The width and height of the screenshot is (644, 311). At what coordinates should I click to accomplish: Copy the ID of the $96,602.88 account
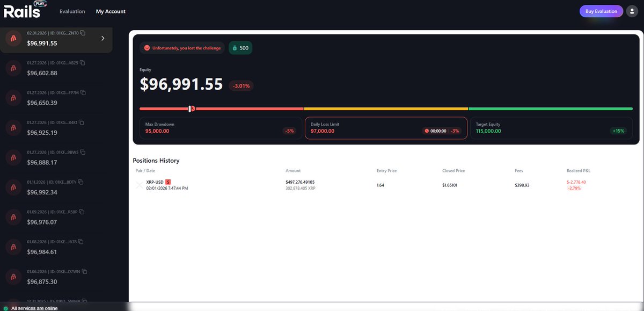[83, 63]
